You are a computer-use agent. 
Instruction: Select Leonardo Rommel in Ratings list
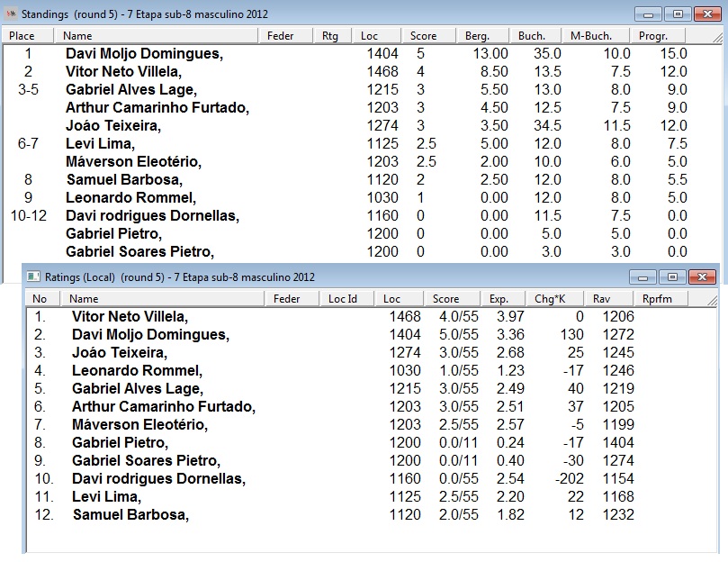138,371
